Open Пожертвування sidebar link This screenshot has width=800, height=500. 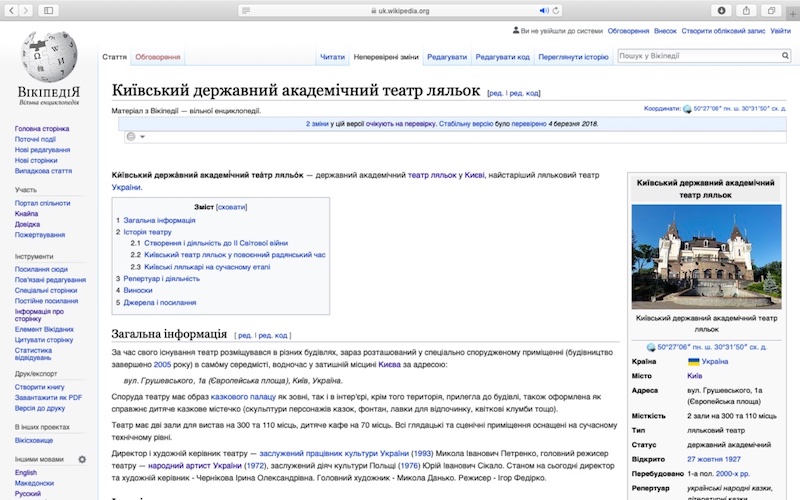pyautogui.click(x=40, y=235)
